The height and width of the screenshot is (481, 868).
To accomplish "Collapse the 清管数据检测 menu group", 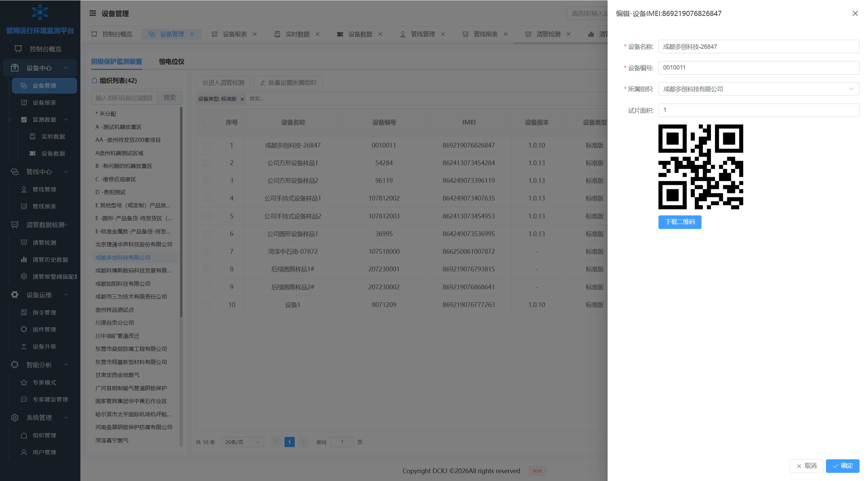I will click(x=66, y=225).
